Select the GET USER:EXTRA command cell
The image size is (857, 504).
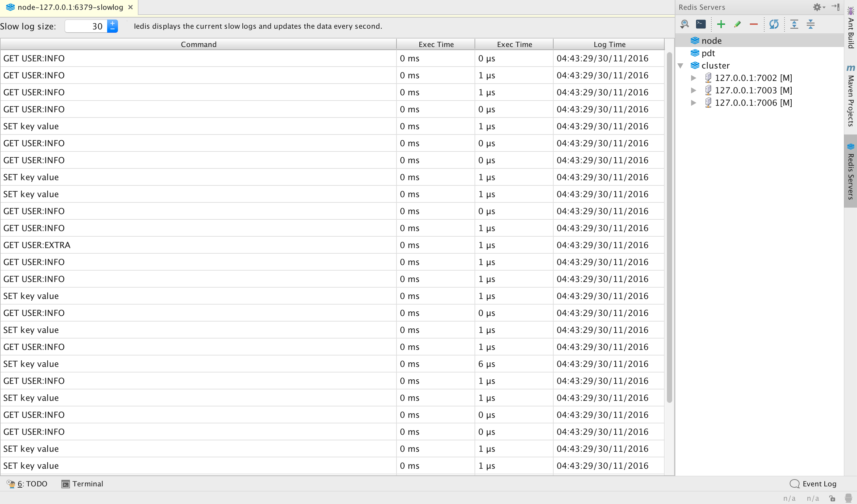pos(198,245)
